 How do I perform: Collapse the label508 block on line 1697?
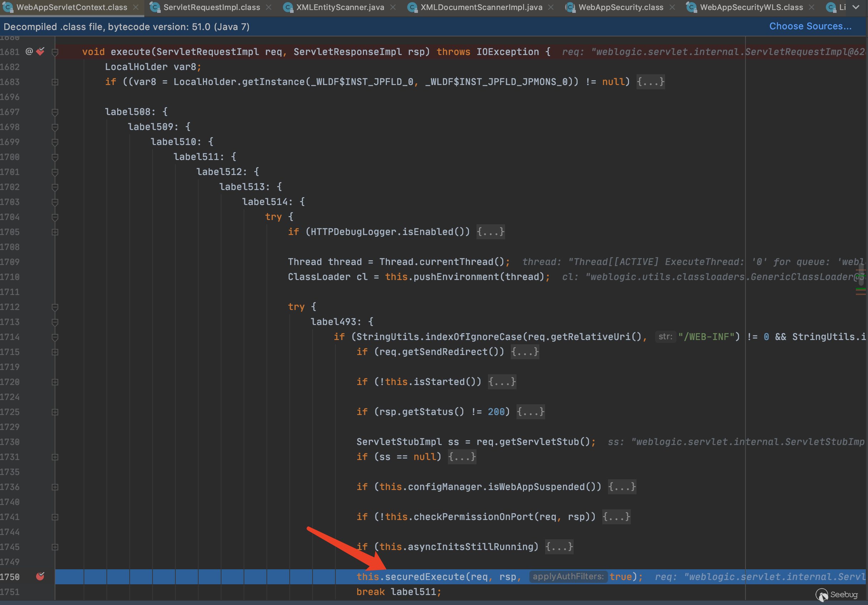55,112
